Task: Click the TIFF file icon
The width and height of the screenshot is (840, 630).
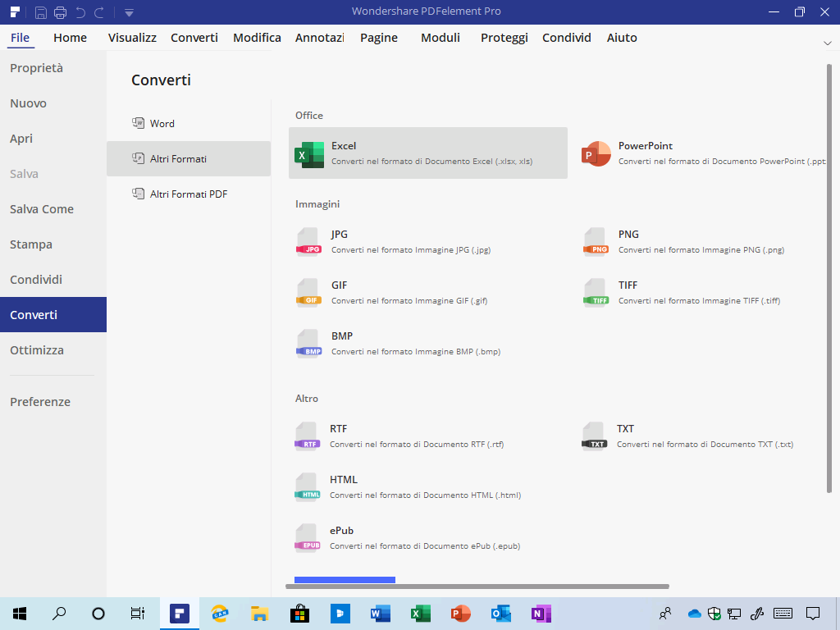Action: (x=596, y=293)
